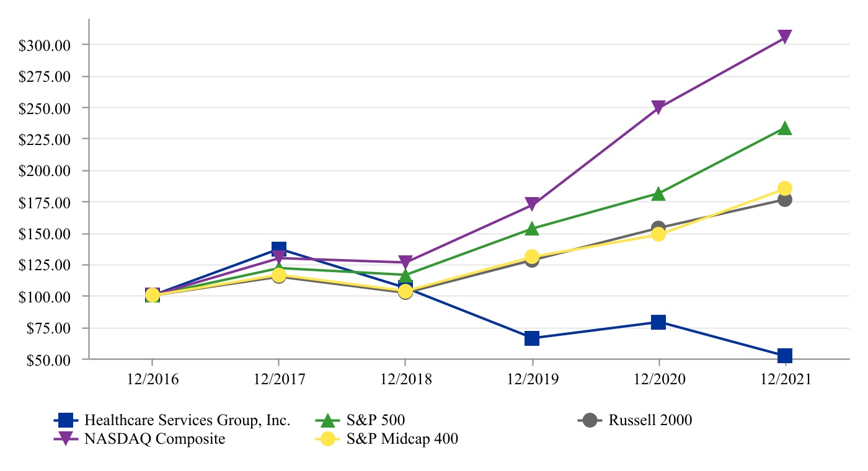868x471 pixels.
Task: Select the NASDAQ Composite legend text
Action: pos(155,439)
